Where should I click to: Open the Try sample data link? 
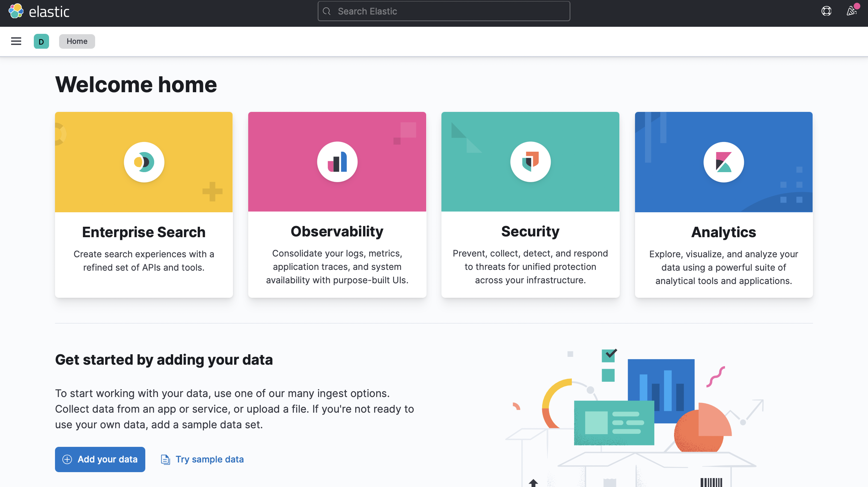[210, 459]
